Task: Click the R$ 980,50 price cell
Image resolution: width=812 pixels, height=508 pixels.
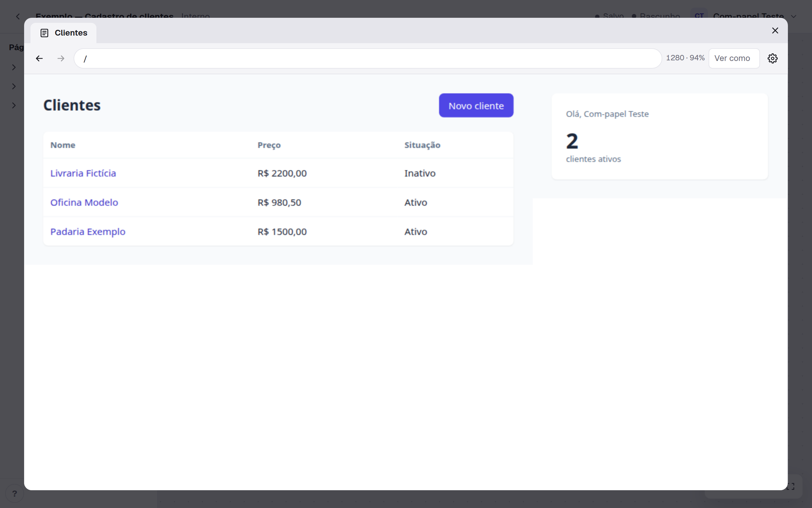Action: (x=279, y=203)
